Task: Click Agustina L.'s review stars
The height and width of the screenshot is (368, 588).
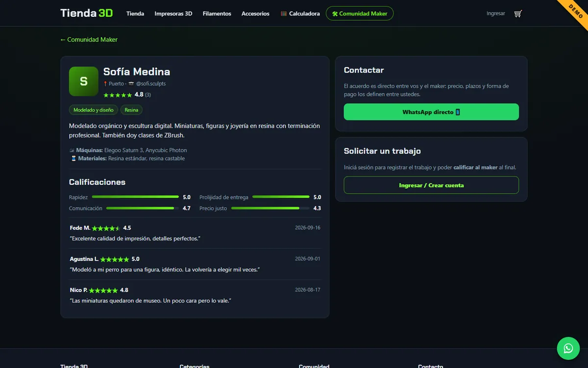Action: pyautogui.click(x=115, y=259)
